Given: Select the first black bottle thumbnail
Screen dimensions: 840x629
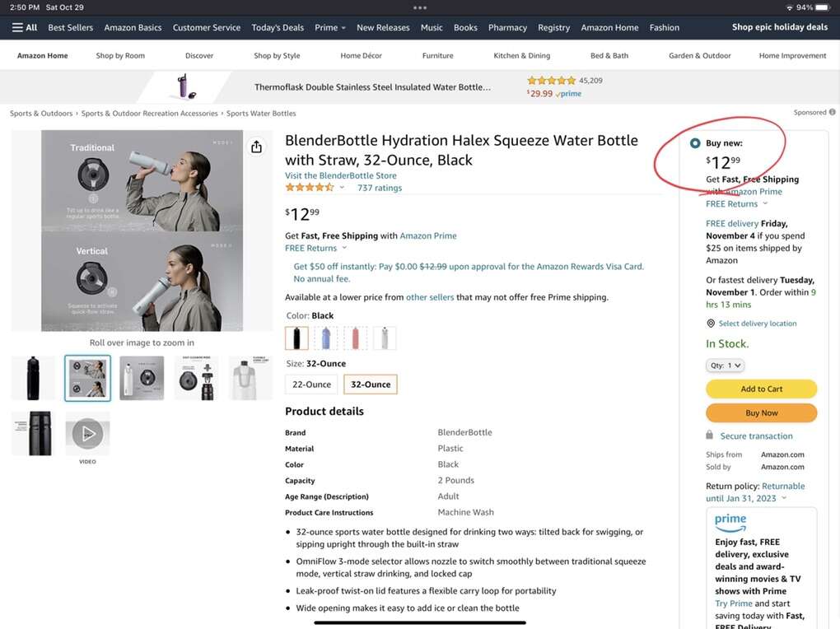Looking at the screenshot, I should pos(33,378).
